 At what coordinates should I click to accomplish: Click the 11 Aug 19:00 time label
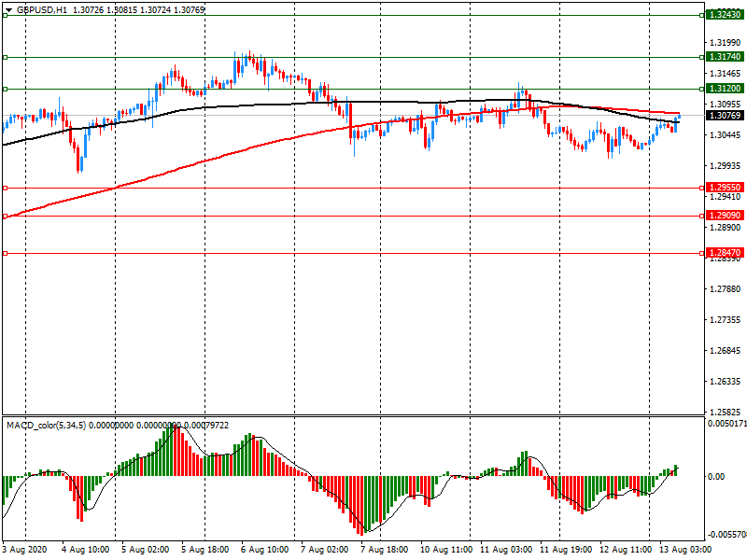[566, 550]
